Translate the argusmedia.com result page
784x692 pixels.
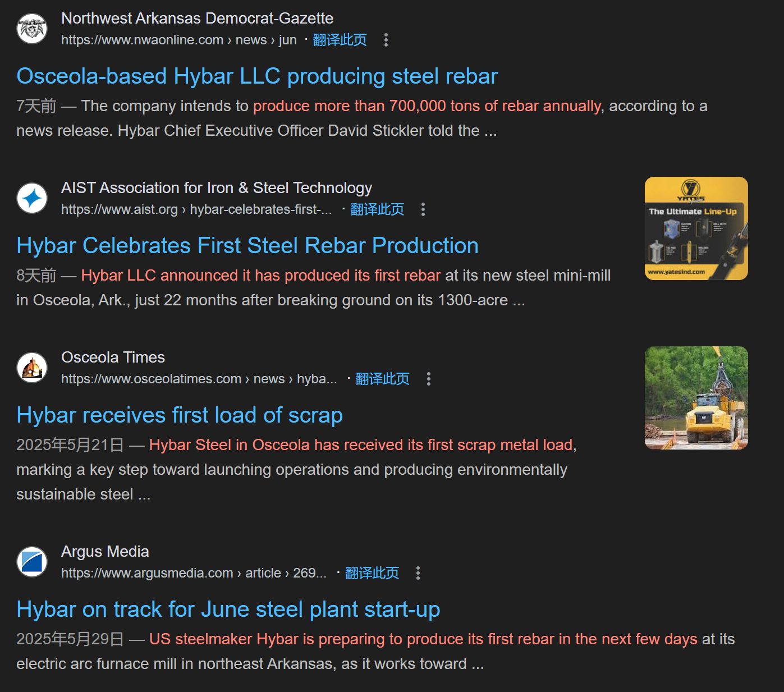(x=372, y=573)
